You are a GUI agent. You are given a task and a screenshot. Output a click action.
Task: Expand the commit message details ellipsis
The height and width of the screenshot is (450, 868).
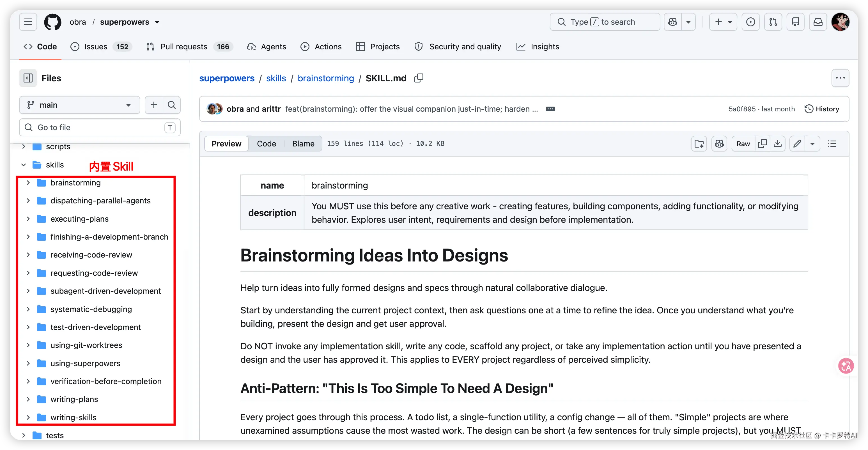pos(550,109)
